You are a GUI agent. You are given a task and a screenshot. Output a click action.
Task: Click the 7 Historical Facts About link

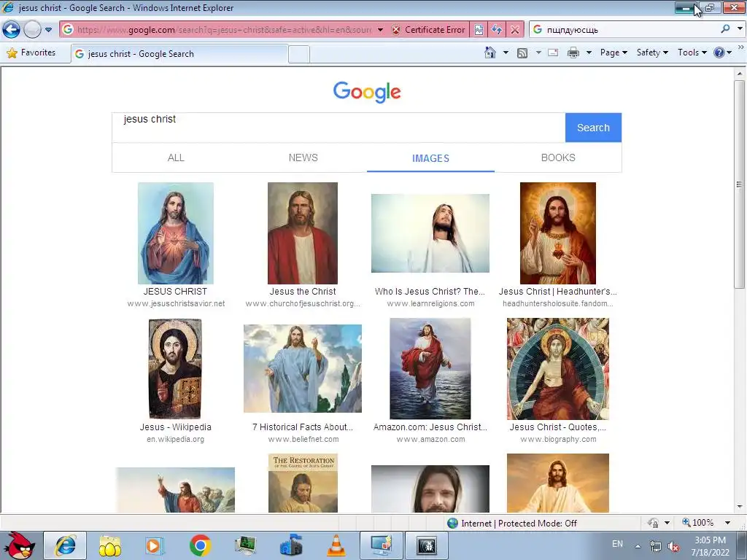[303, 427]
